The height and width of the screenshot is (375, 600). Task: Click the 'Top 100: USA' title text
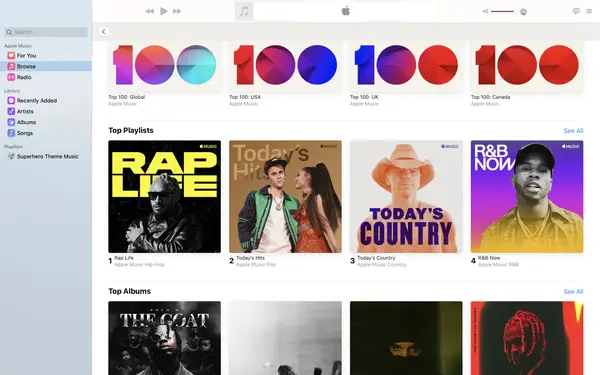click(x=245, y=97)
